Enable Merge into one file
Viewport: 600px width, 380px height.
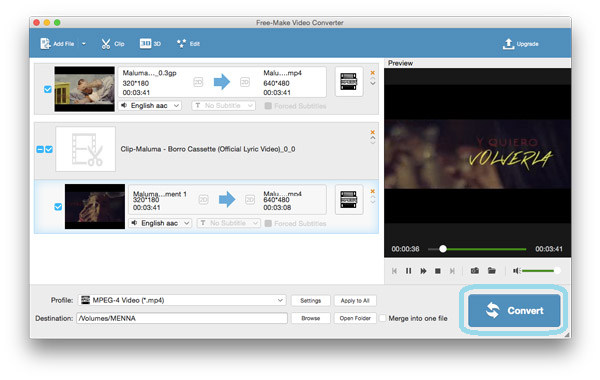pyautogui.click(x=382, y=318)
